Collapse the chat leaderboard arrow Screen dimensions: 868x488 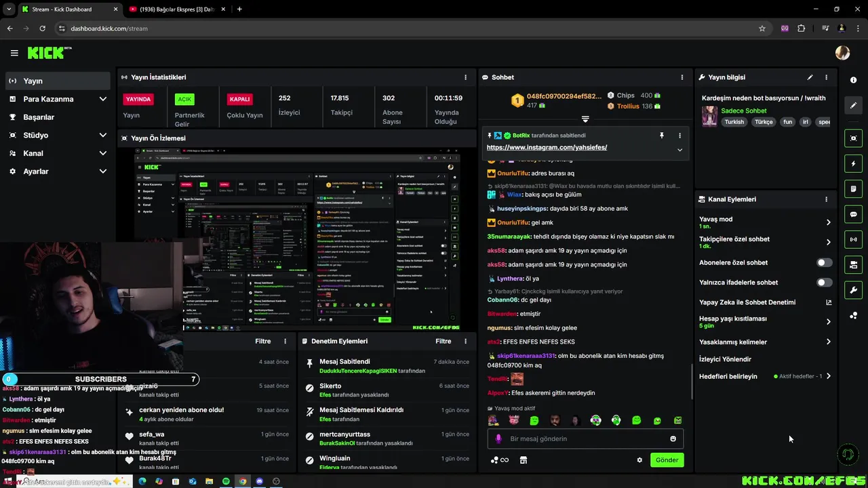585,119
